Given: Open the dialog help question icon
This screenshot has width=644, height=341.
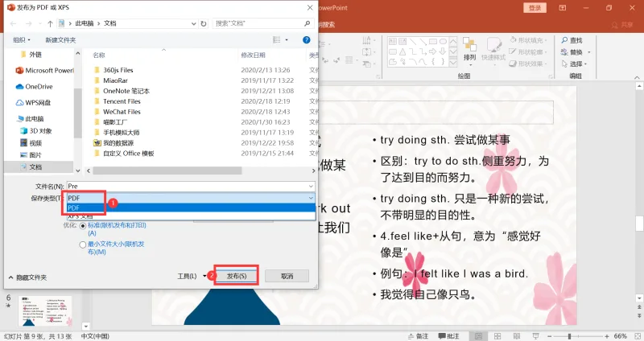Looking at the screenshot, I should tap(307, 39).
